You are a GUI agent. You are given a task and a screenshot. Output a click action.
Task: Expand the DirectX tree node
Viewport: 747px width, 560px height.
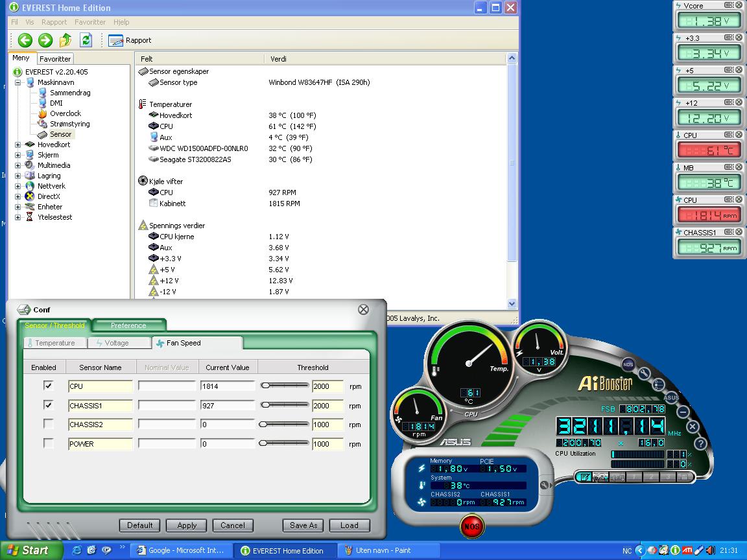[18, 196]
